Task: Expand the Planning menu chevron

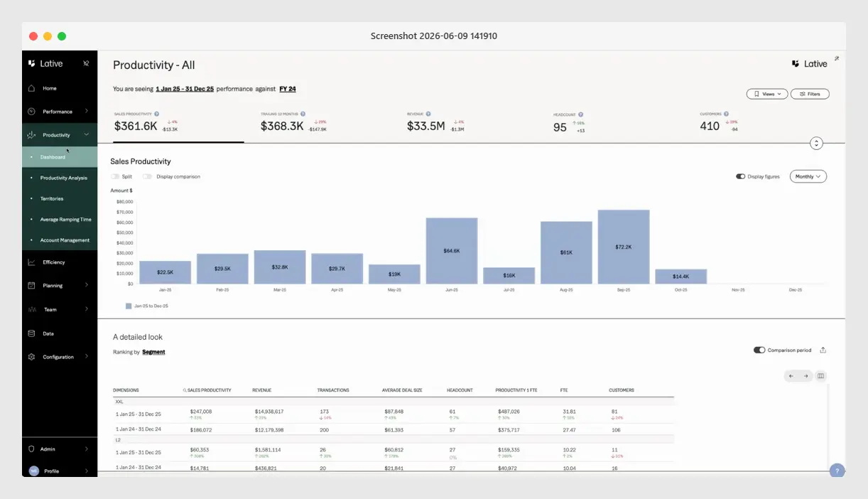Action: [x=87, y=285]
